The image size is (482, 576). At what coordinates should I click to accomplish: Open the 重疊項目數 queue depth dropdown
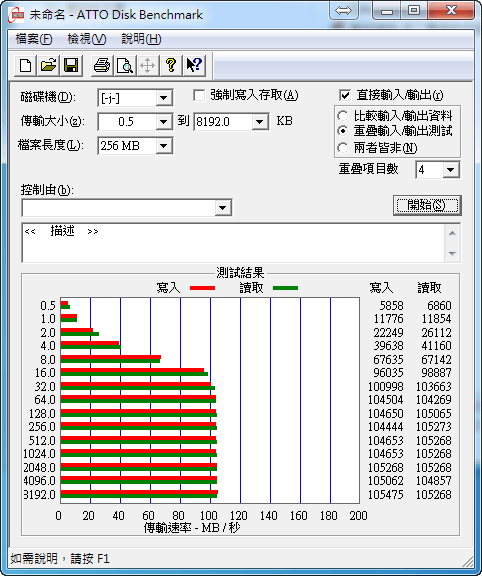coord(450,170)
